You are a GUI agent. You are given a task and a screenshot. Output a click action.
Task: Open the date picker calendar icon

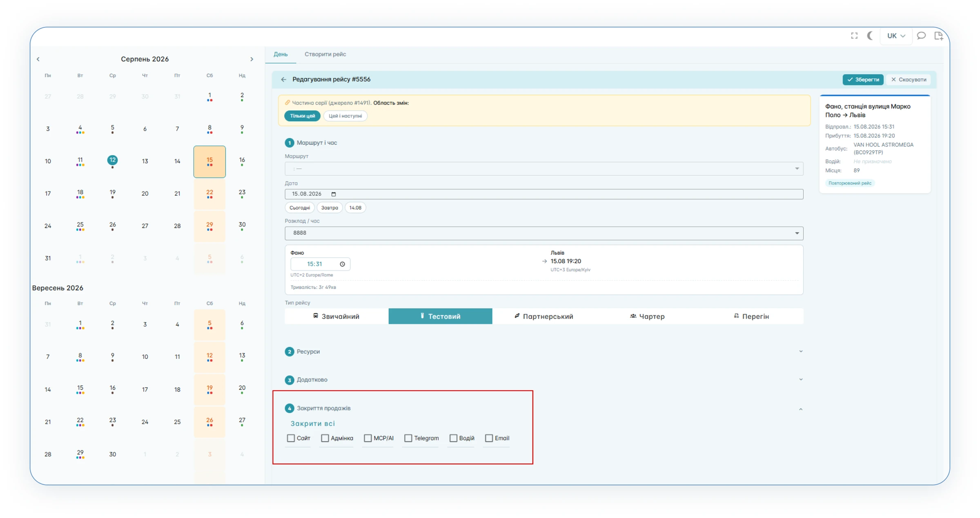(334, 194)
